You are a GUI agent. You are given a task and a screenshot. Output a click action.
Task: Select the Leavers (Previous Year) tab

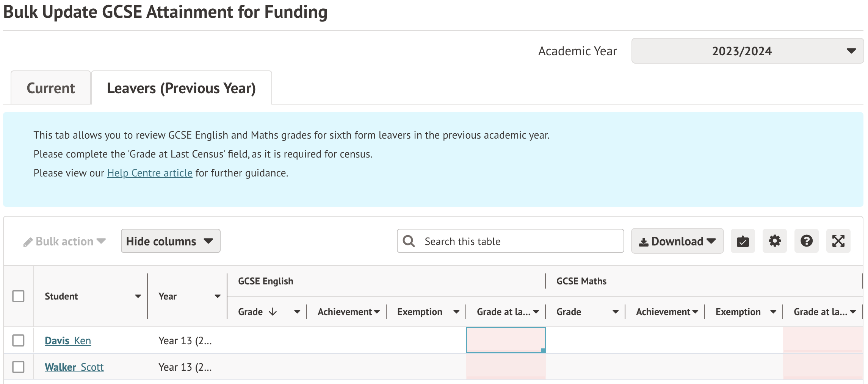tap(181, 88)
